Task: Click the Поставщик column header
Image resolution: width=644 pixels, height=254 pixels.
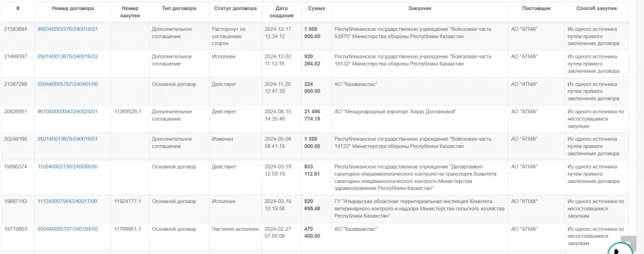Action: [536, 9]
